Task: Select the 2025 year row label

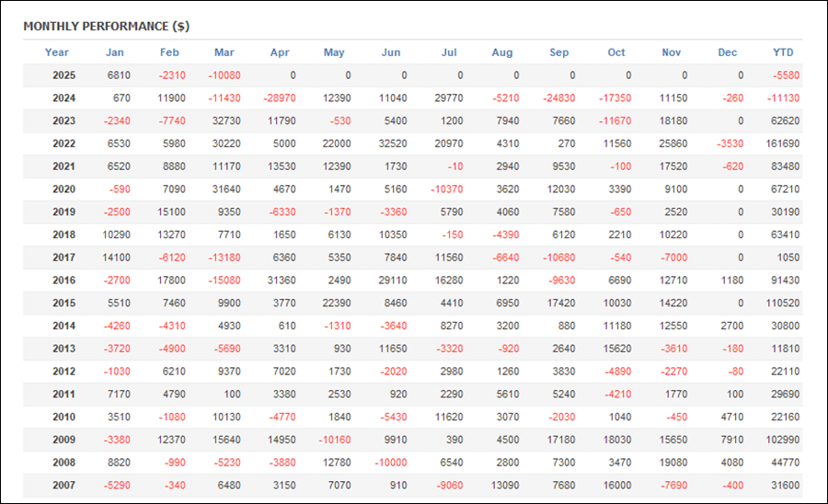Action: (x=63, y=74)
